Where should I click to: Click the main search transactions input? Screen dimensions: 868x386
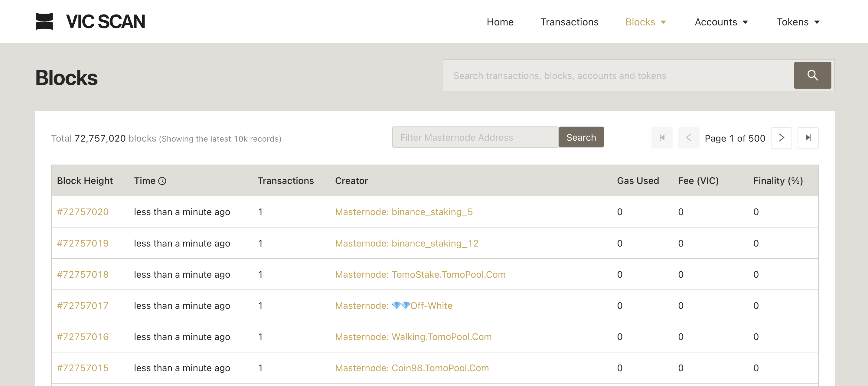point(618,76)
